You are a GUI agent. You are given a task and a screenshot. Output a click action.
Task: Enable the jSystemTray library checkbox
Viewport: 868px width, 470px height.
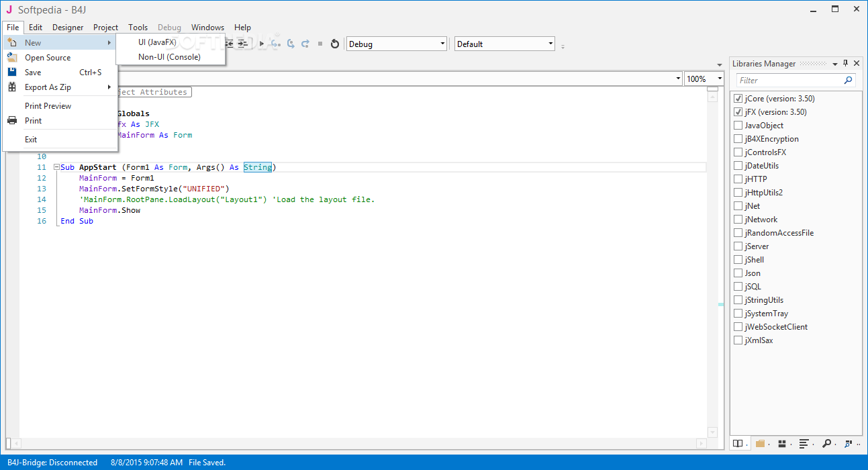[x=738, y=314]
